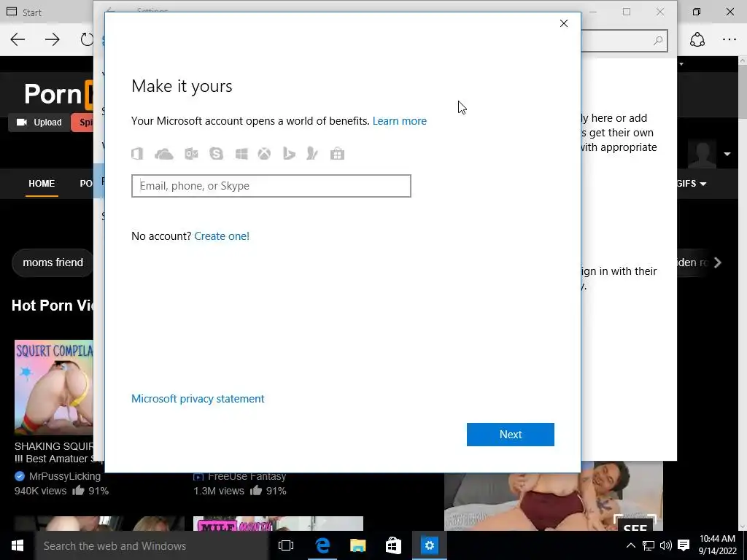
Task: Click the Upload button on the webpage
Action: (39, 122)
